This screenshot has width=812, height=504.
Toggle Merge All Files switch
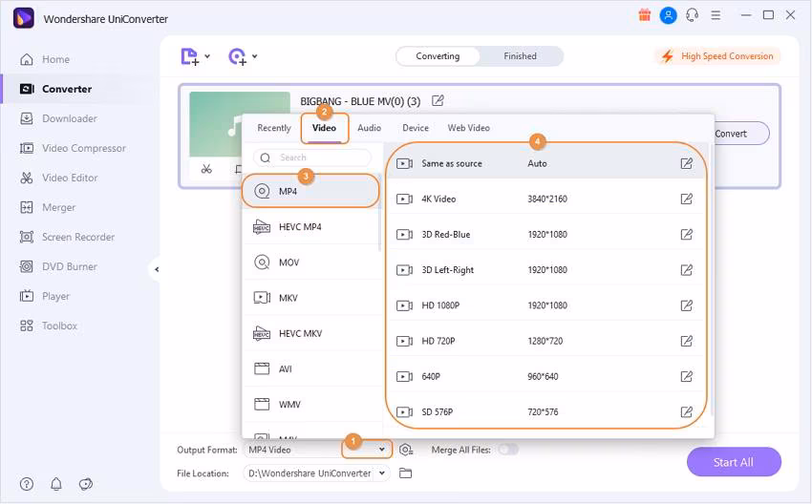[x=508, y=450]
